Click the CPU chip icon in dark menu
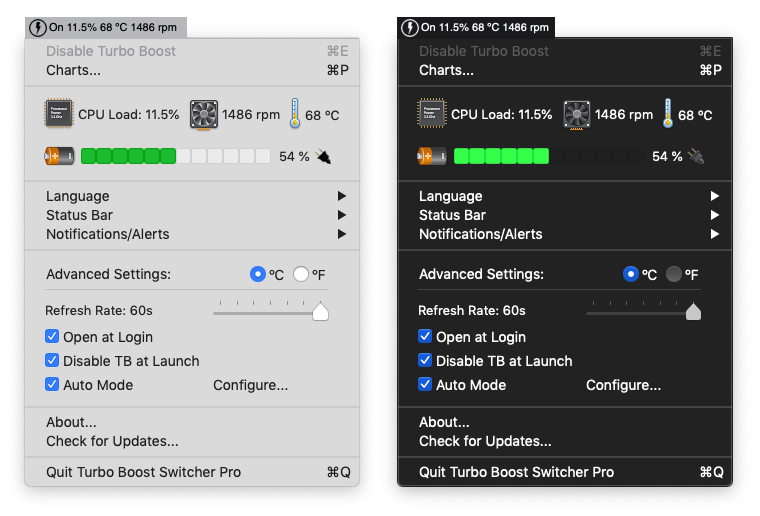Image resolution: width=760 pixels, height=516 pixels. pyautogui.click(x=432, y=114)
